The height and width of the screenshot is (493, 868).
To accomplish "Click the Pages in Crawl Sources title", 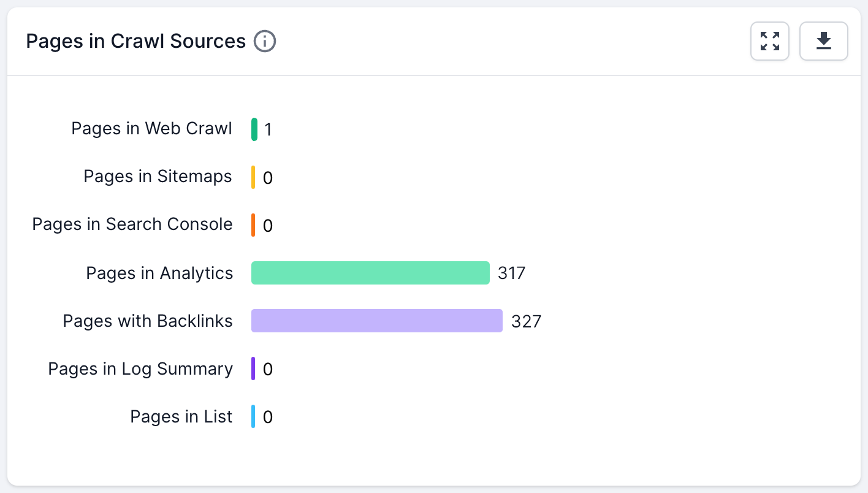I will pos(135,41).
